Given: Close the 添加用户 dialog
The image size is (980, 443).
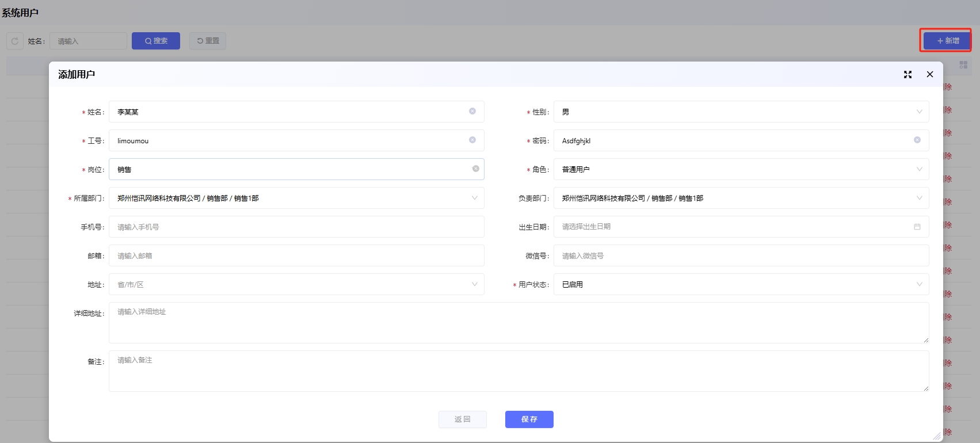Looking at the screenshot, I should coord(930,74).
